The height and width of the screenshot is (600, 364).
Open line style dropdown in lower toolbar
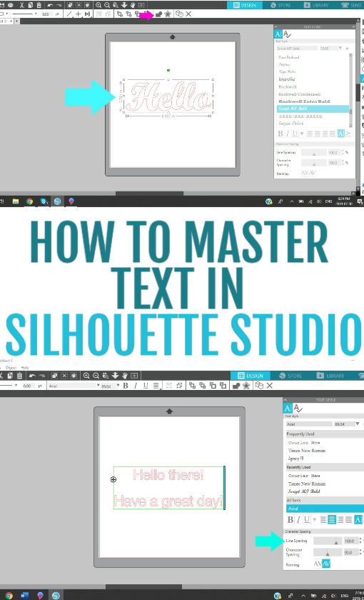click(16, 386)
